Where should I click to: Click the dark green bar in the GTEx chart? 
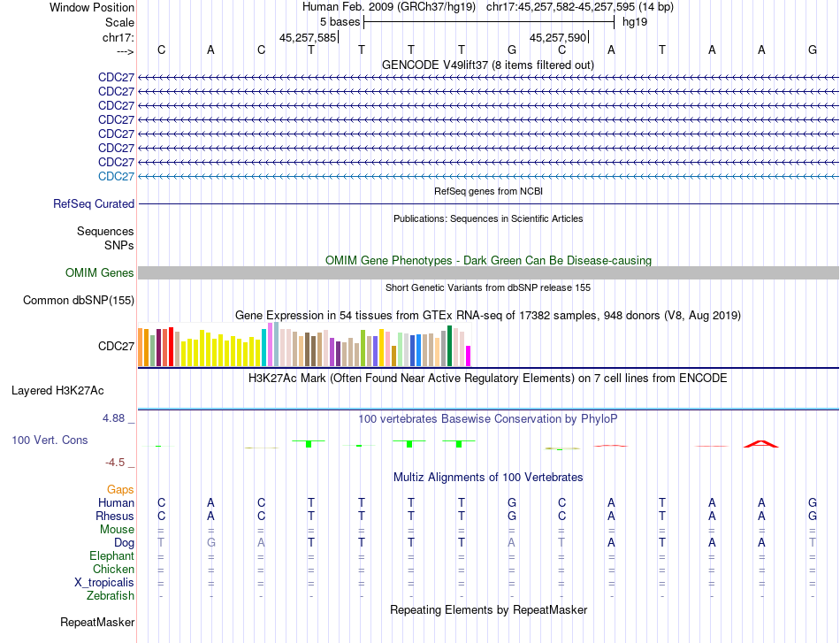[449, 346]
